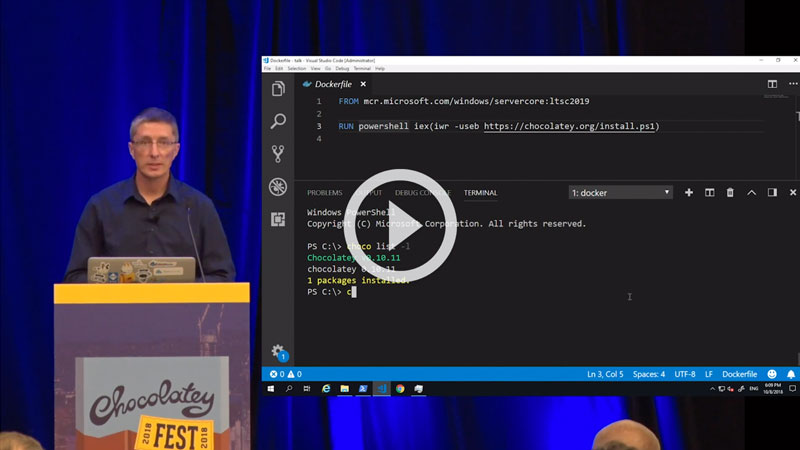Click the editor minimap preview

click(x=776, y=96)
